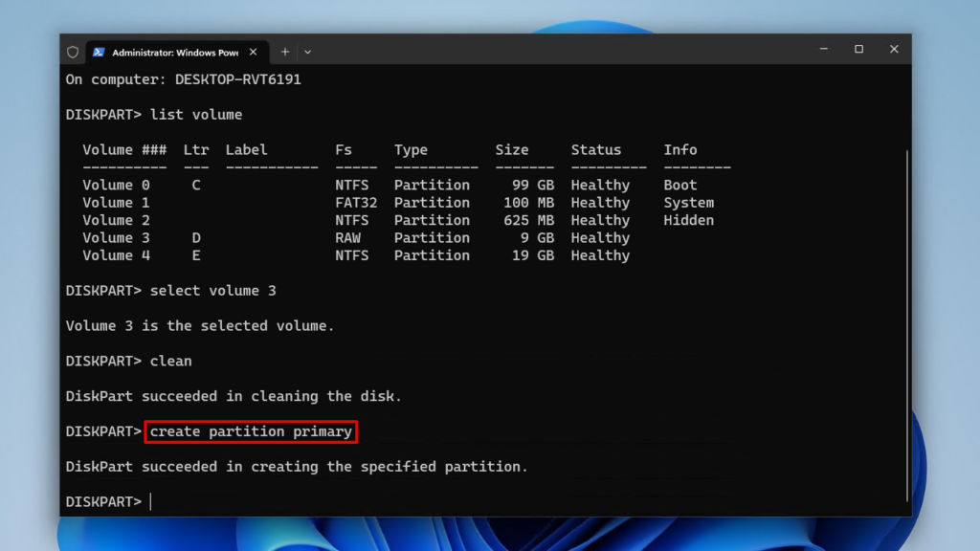Click the highlighted create partition primary command
Viewport: 980px width, 551px height.
pos(251,431)
